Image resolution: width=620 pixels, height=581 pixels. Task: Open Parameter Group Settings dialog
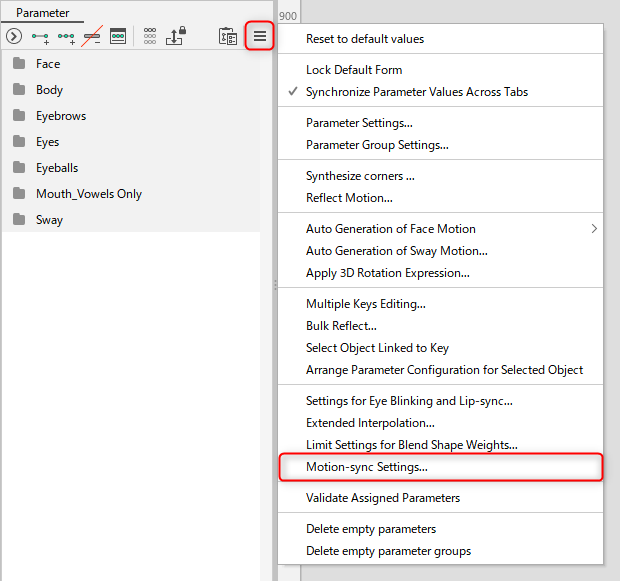point(377,145)
